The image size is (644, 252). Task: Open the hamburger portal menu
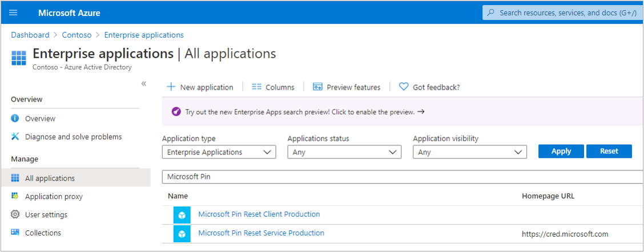pos(13,13)
